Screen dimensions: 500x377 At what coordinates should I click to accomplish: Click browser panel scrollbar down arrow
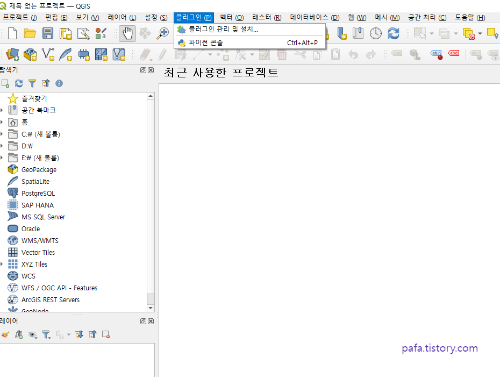point(151,308)
